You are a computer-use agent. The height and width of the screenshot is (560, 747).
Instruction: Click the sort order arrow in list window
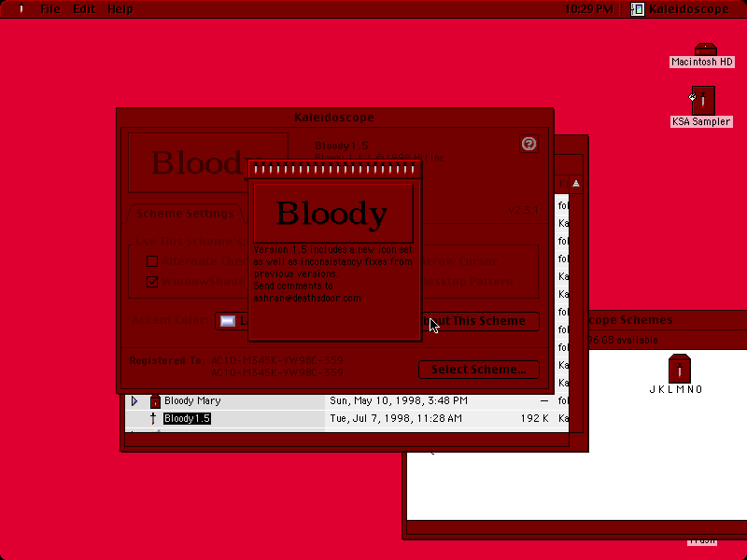pos(576,184)
